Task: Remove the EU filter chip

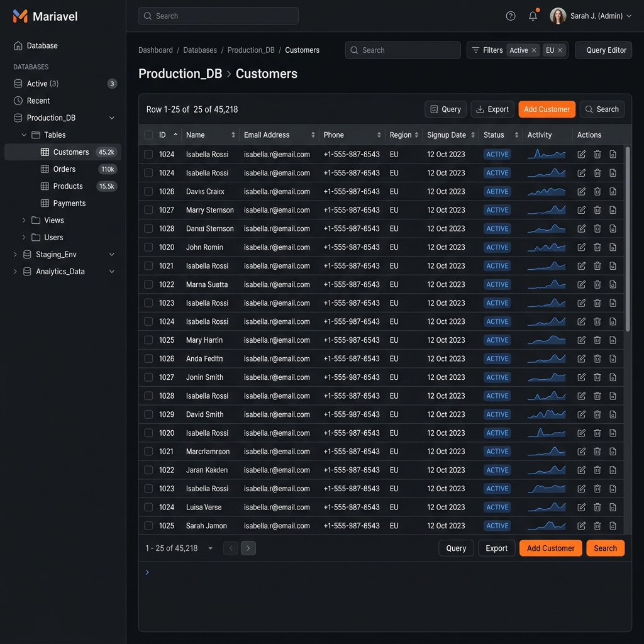Action: click(560, 50)
